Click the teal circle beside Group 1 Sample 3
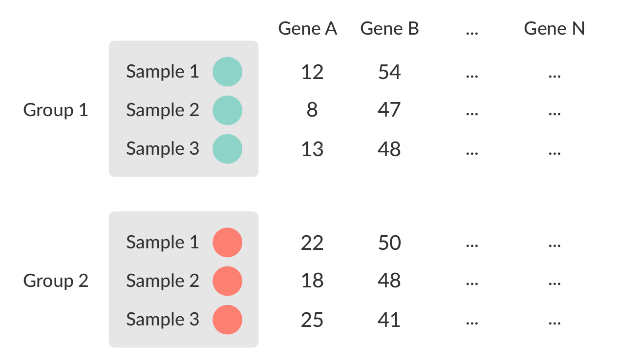This screenshot has width=618, height=364. [227, 148]
